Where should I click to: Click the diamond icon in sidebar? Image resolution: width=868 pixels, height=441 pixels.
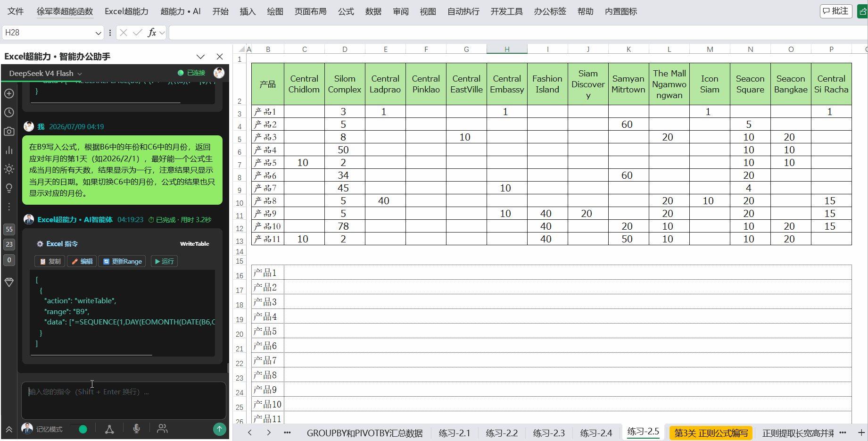click(x=9, y=282)
